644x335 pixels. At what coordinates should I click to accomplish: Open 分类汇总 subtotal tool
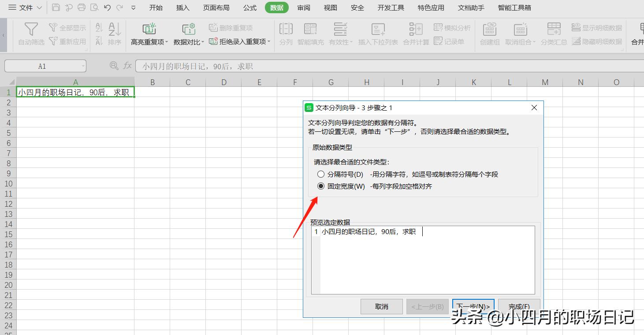point(553,33)
